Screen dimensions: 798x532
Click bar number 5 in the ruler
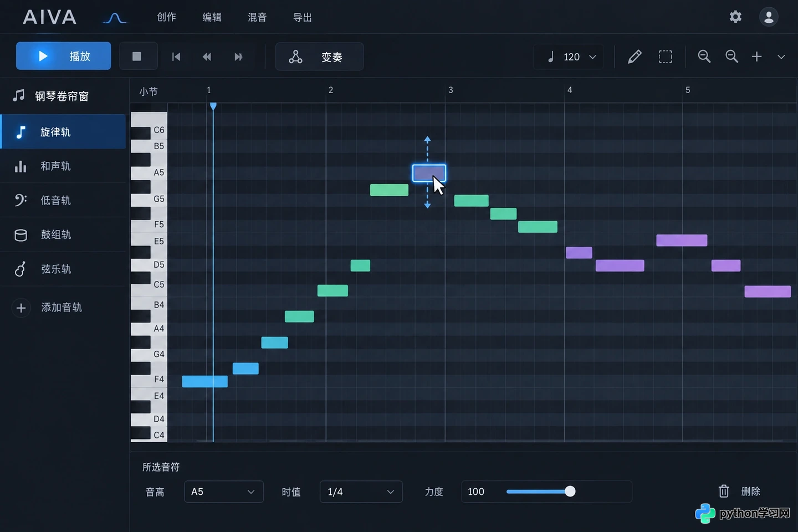click(688, 90)
